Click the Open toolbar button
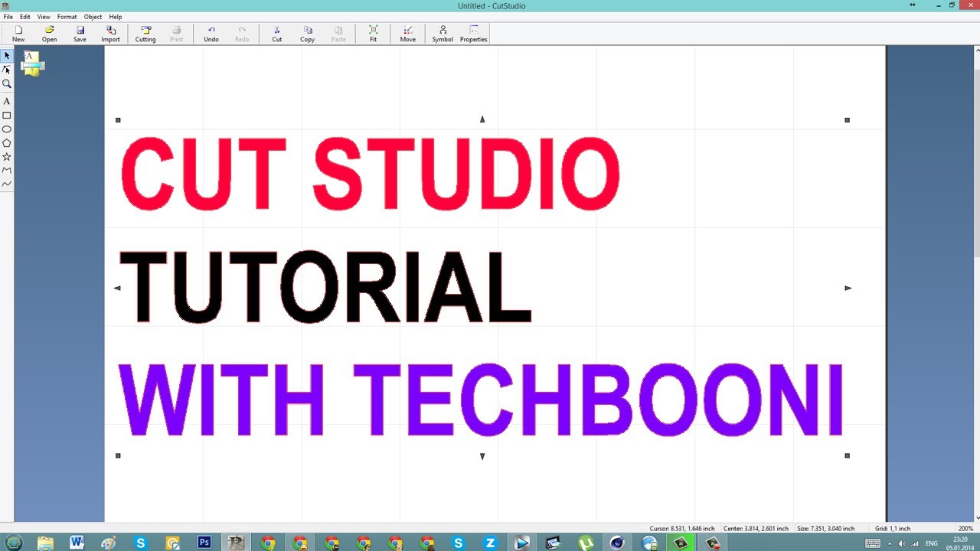The width and height of the screenshot is (980, 551). pyautogui.click(x=49, y=34)
